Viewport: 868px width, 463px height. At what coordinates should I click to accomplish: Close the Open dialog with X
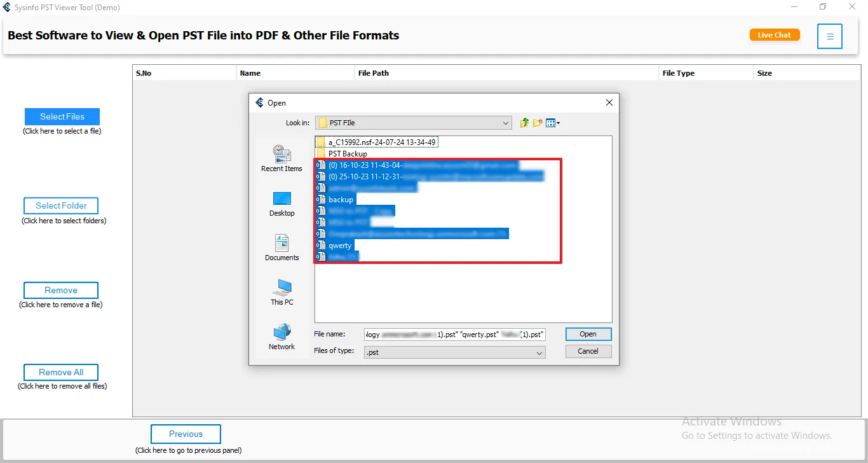point(609,102)
